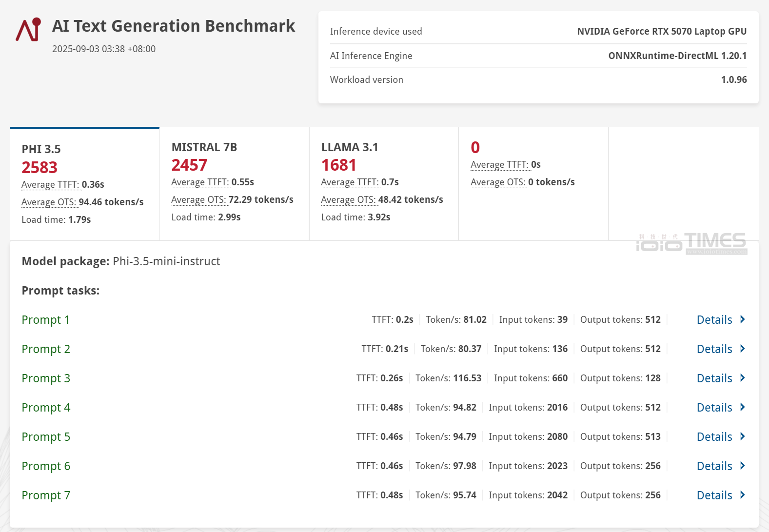Expand Prompt 5 details chevron
769x532 pixels.
[x=743, y=436]
